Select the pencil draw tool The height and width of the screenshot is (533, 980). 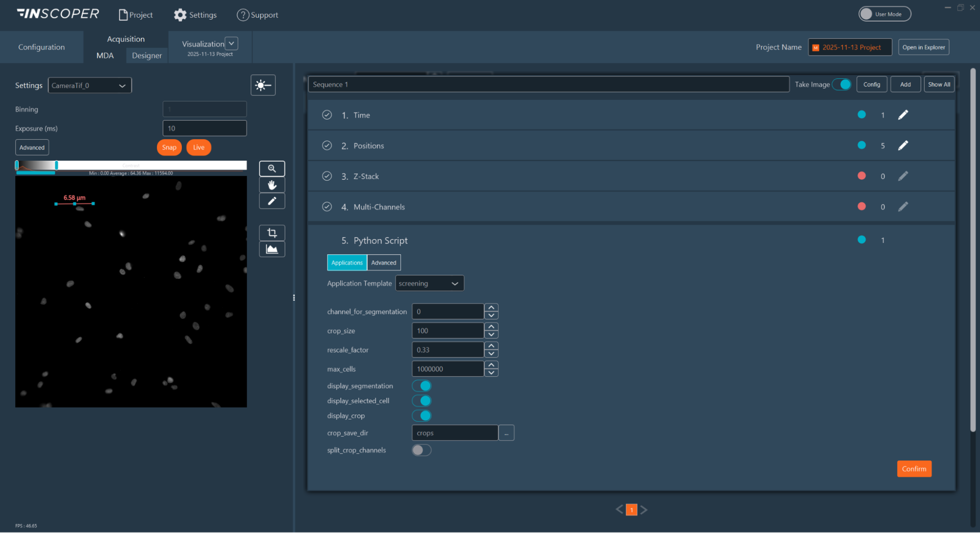pos(272,201)
